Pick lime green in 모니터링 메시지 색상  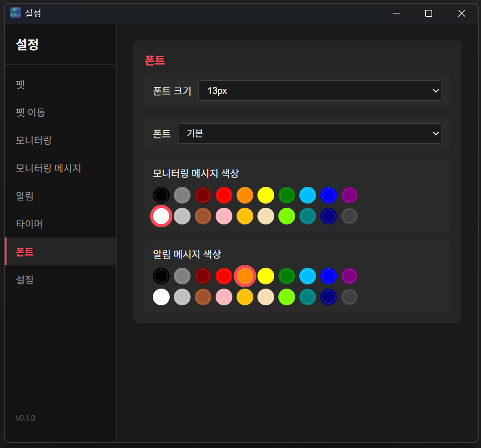pyautogui.click(x=287, y=216)
